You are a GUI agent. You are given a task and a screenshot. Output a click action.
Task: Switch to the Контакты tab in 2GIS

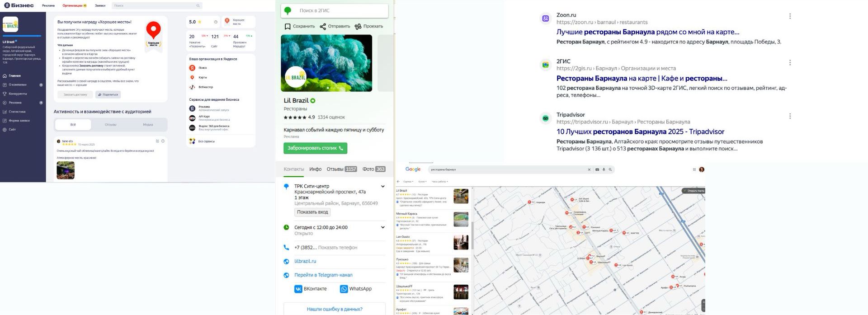[294, 169]
